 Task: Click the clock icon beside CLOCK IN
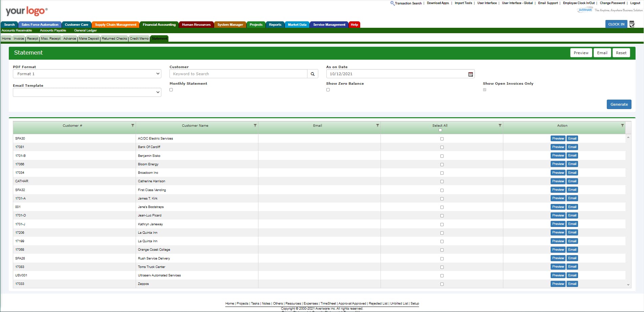pyautogui.click(x=632, y=24)
